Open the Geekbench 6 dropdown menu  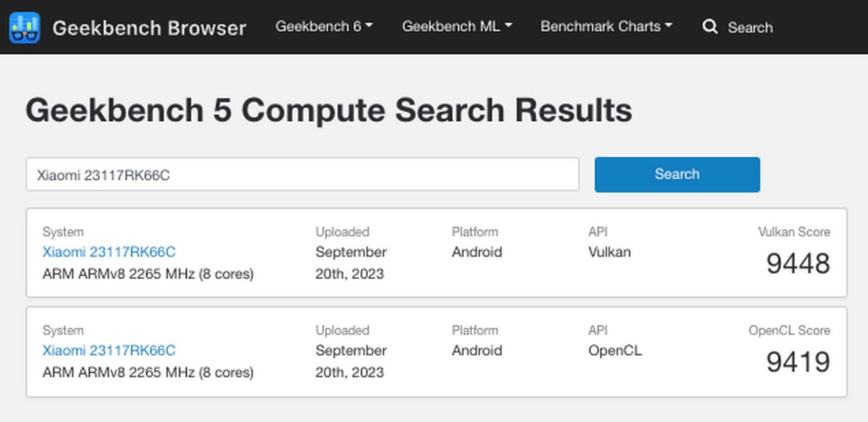click(x=324, y=26)
